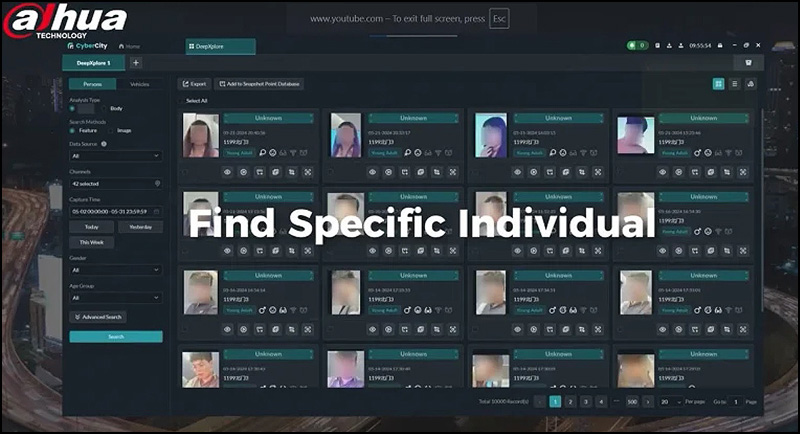Go to results page 2

[570, 401]
